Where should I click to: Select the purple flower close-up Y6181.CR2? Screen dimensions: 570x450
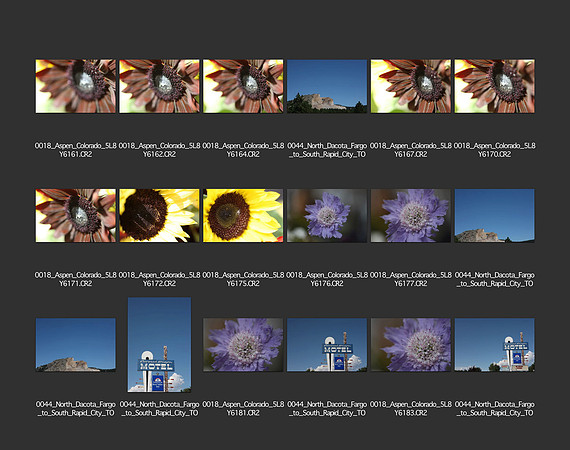pyautogui.click(x=243, y=345)
